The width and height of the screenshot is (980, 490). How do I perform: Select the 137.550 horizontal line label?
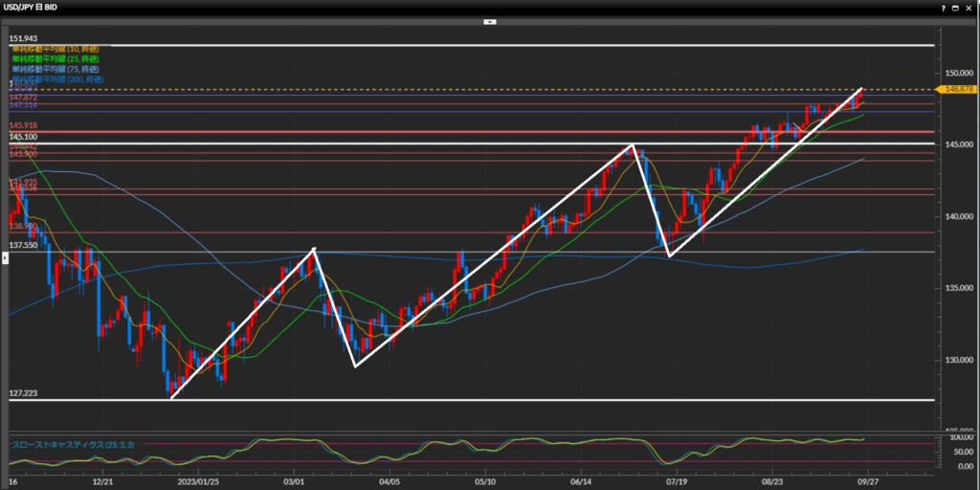[x=24, y=245]
